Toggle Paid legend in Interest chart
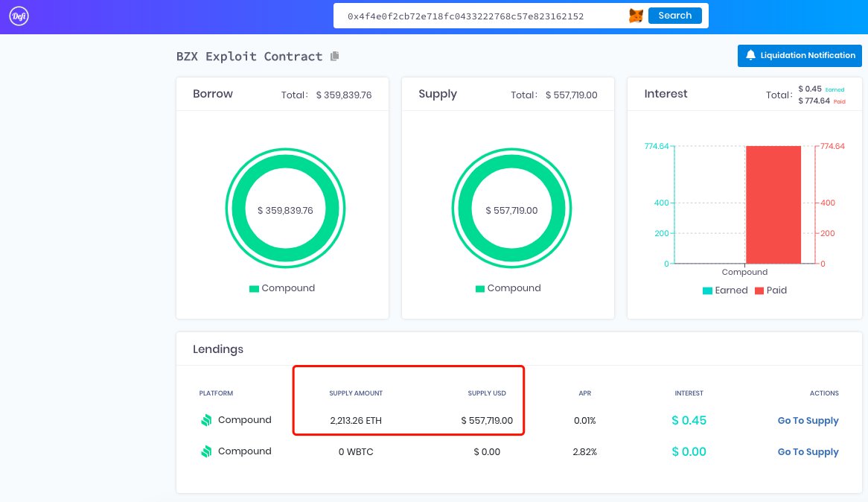The image size is (868, 502). click(x=770, y=290)
